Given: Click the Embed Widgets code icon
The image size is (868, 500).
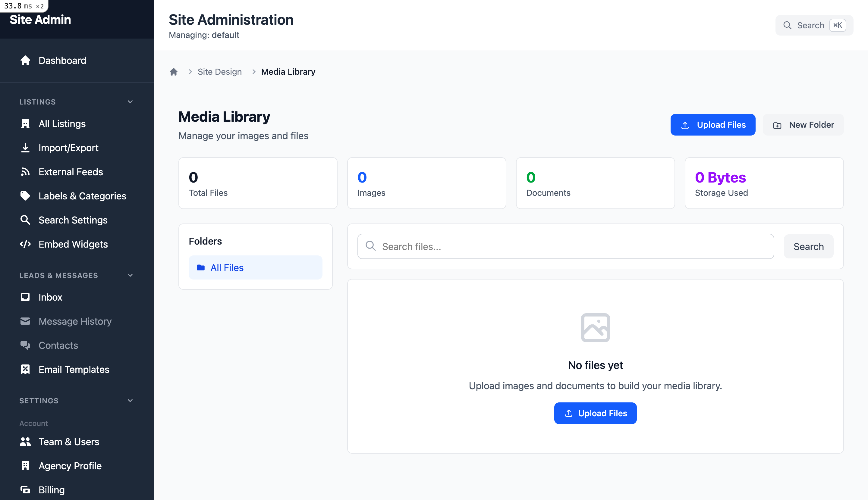Looking at the screenshot, I should (x=25, y=244).
